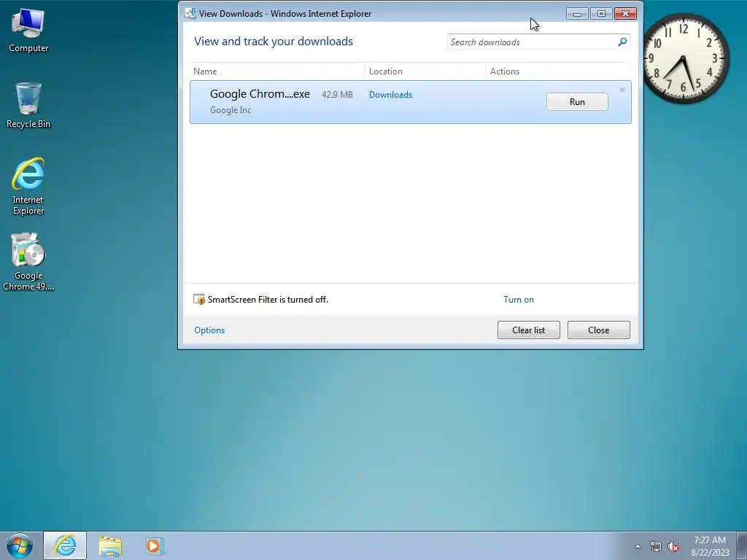Show hidden icons in system tray
The height and width of the screenshot is (560, 747).
[x=638, y=546]
